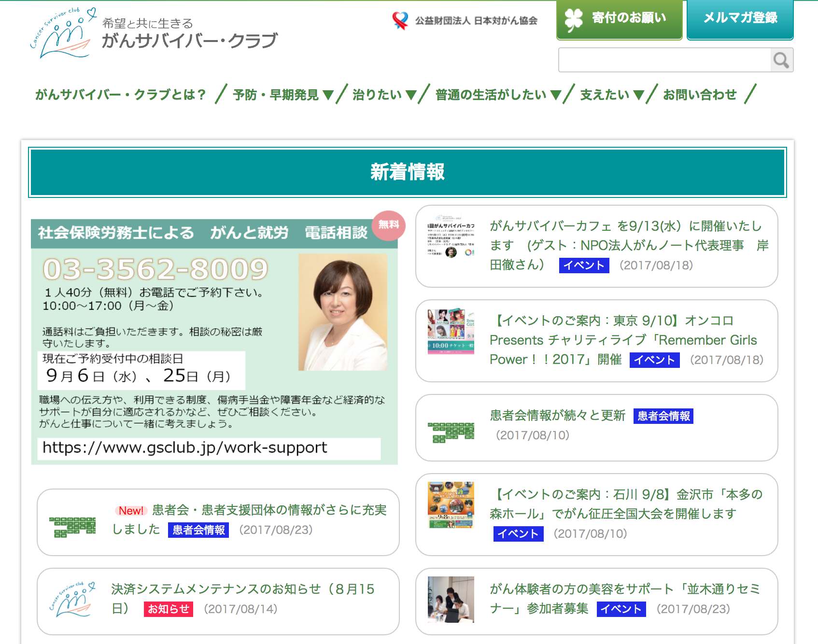Click the red お知らせ category tag
Image resolution: width=818 pixels, height=644 pixels.
(x=168, y=609)
